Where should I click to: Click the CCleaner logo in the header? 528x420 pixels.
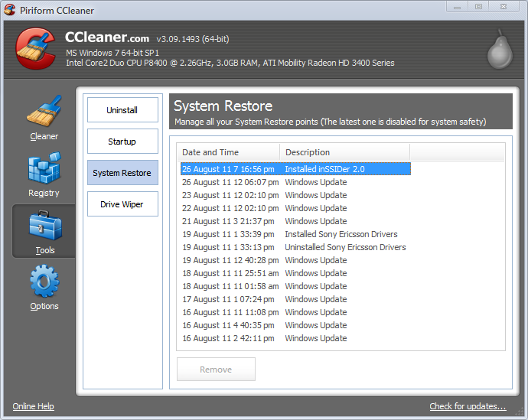(35, 49)
